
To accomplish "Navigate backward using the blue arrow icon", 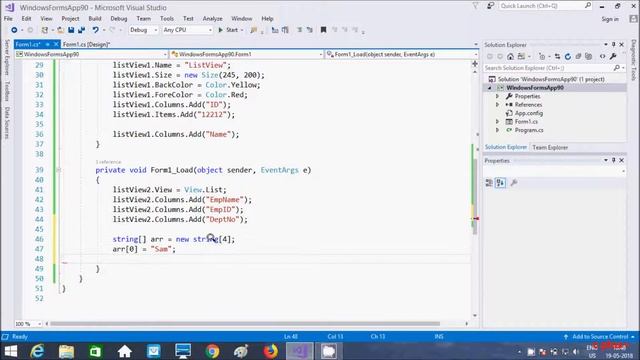I will (x=14, y=30).
